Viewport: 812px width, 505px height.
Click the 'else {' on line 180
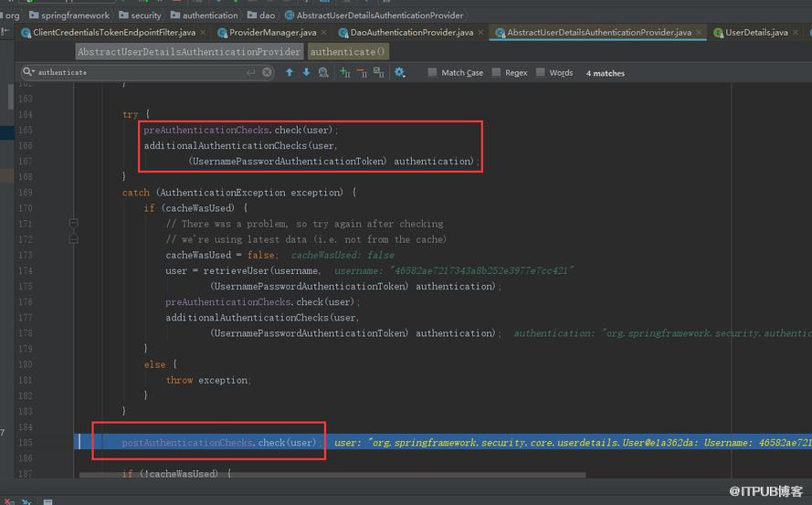[161, 364]
